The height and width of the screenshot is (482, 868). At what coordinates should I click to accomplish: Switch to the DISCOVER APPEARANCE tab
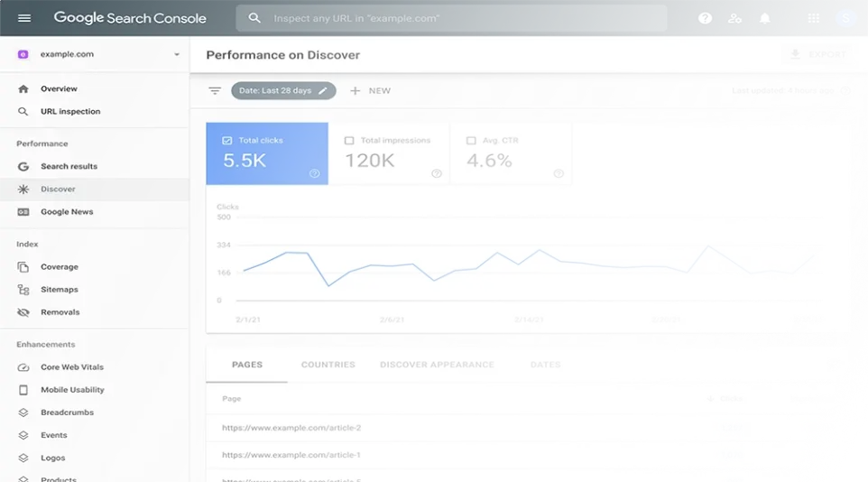click(437, 365)
